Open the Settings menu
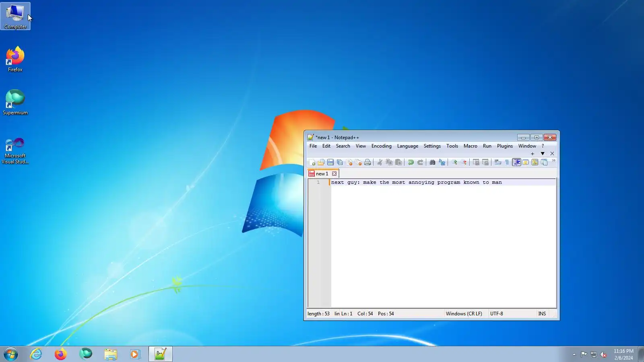Screen dimensions: 644x362 pos(432,146)
